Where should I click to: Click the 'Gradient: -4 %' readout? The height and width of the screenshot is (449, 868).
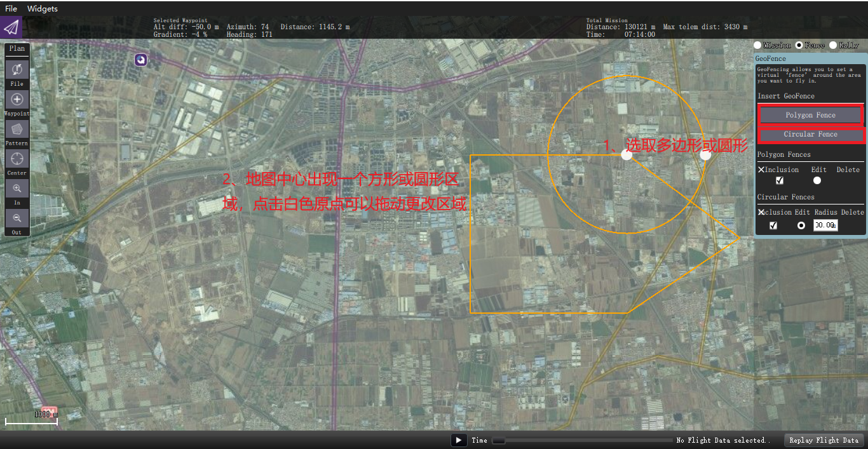[x=180, y=34]
